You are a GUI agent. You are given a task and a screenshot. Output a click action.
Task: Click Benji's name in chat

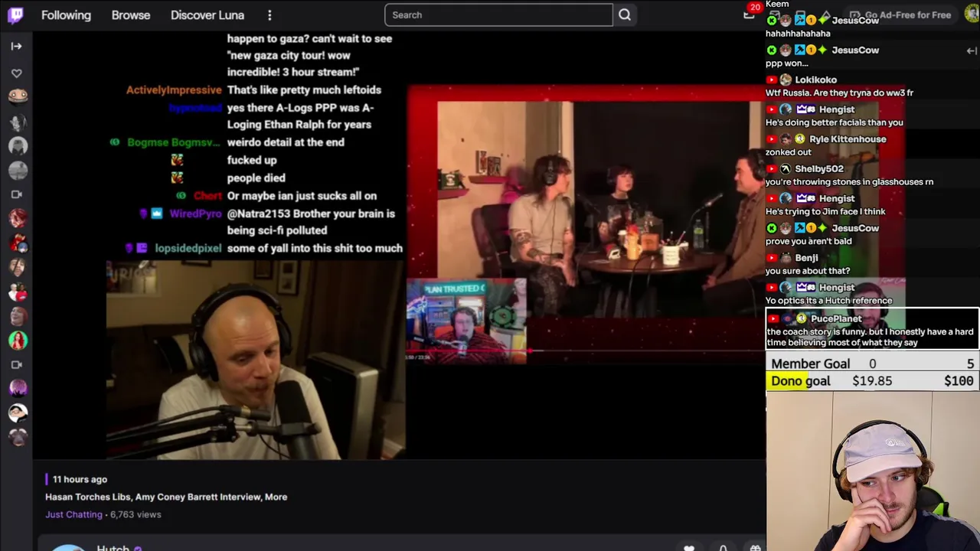pos(806,258)
